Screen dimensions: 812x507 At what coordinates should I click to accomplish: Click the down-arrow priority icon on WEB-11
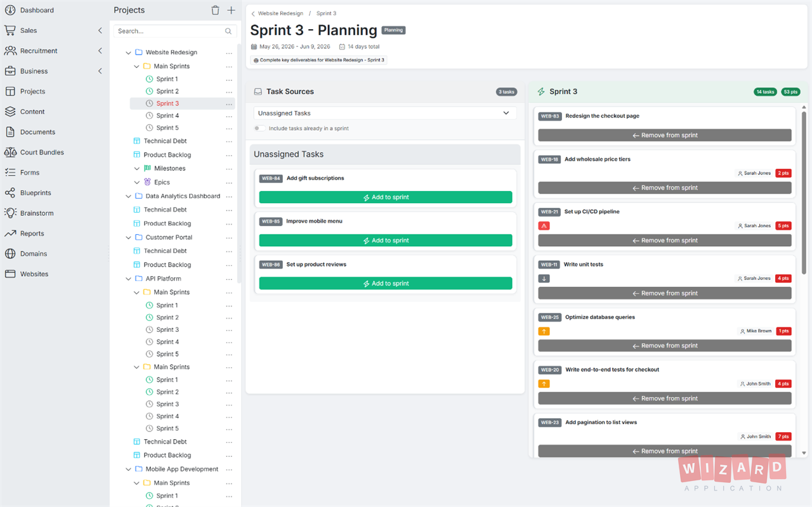[544, 279]
